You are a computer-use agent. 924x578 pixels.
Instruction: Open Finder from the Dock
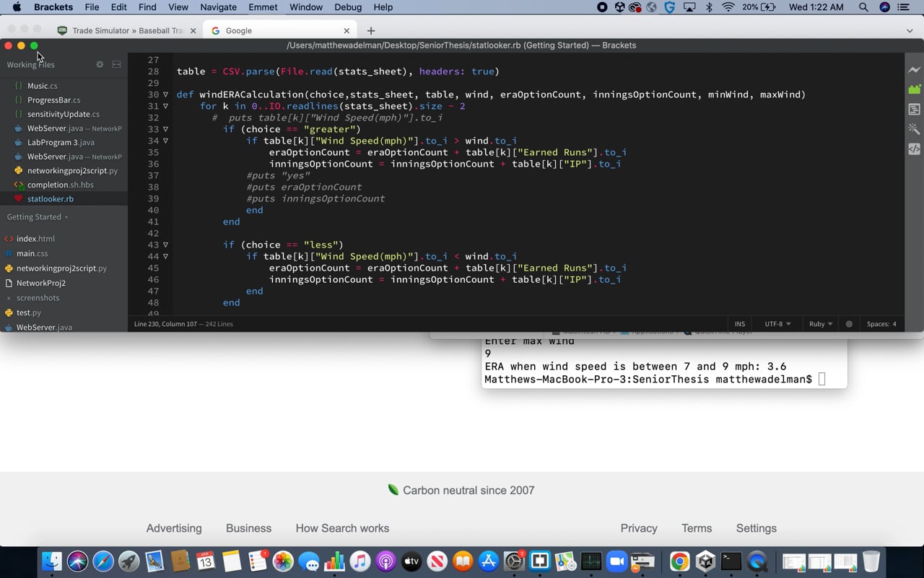point(52,561)
